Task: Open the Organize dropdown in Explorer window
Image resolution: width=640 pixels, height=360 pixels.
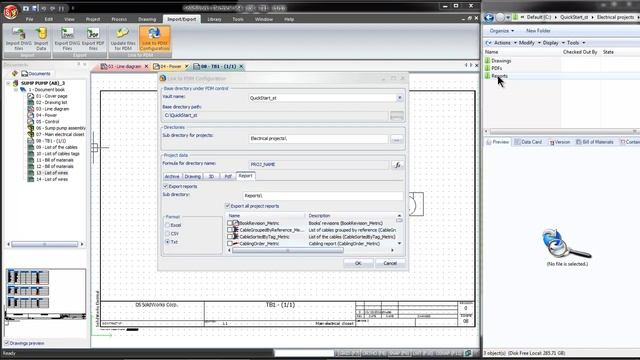Action: point(502,31)
